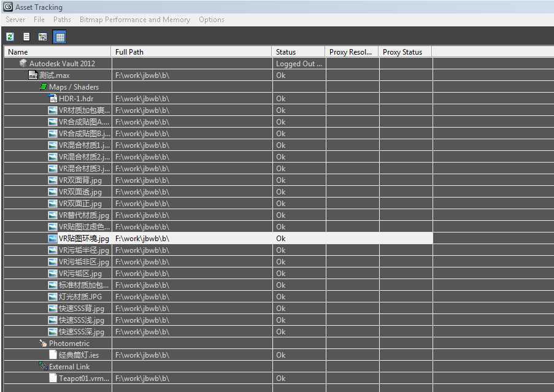Select the Autodesk Vault 2012 row
The image size is (554, 392).
(x=218, y=64)
